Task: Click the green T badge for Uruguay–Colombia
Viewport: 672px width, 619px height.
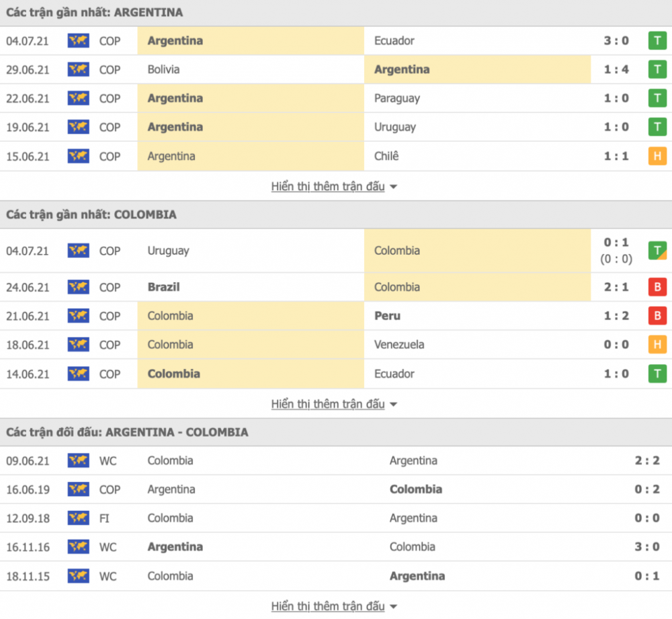Action: [657, 250]
